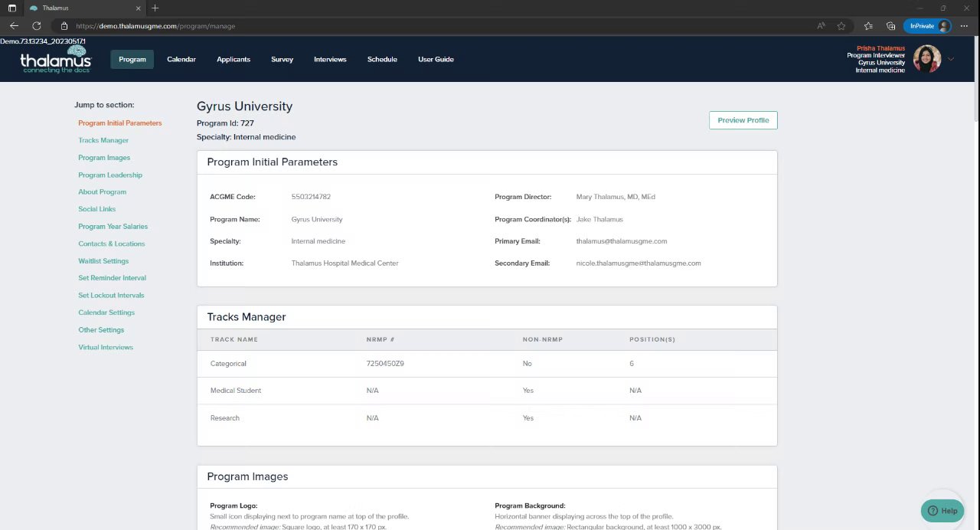Click the browser address bar URL
This screenshot has height=530, width=980.
tap(155, 26)
